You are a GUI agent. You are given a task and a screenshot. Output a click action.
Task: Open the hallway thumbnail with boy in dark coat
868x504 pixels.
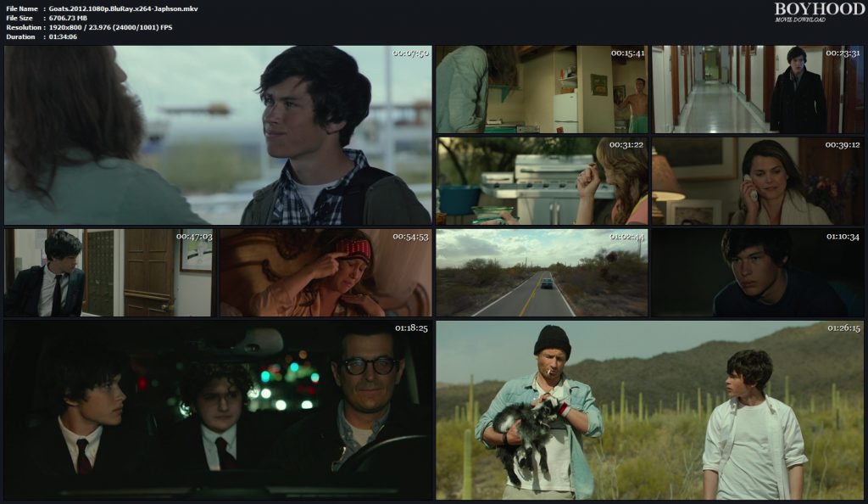point(758,89)
